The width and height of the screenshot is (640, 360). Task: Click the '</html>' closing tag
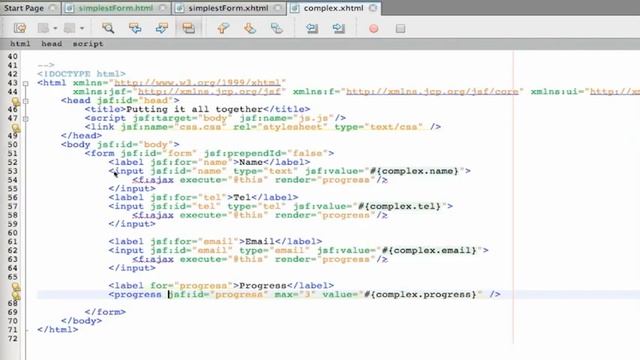(58, 329)
